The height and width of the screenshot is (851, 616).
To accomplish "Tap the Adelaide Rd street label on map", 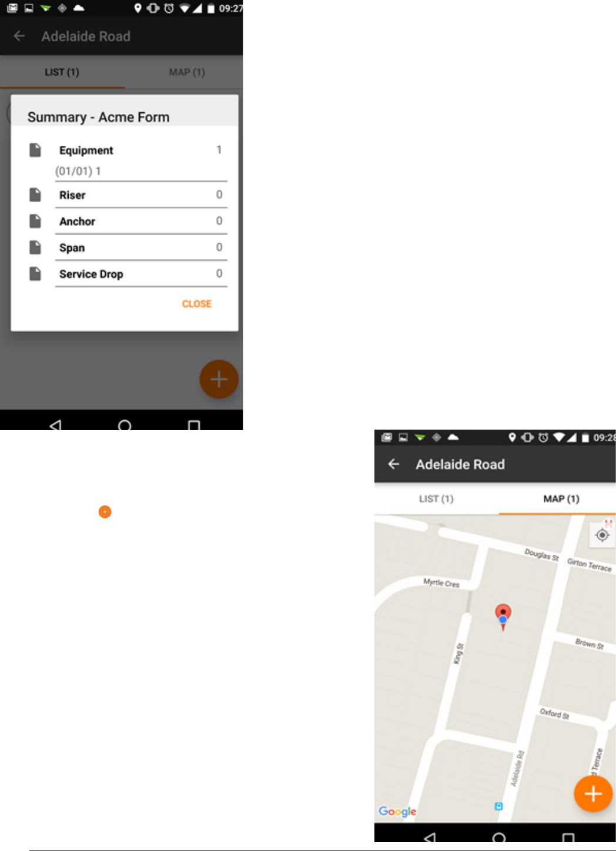I will (x=517, y=769).
